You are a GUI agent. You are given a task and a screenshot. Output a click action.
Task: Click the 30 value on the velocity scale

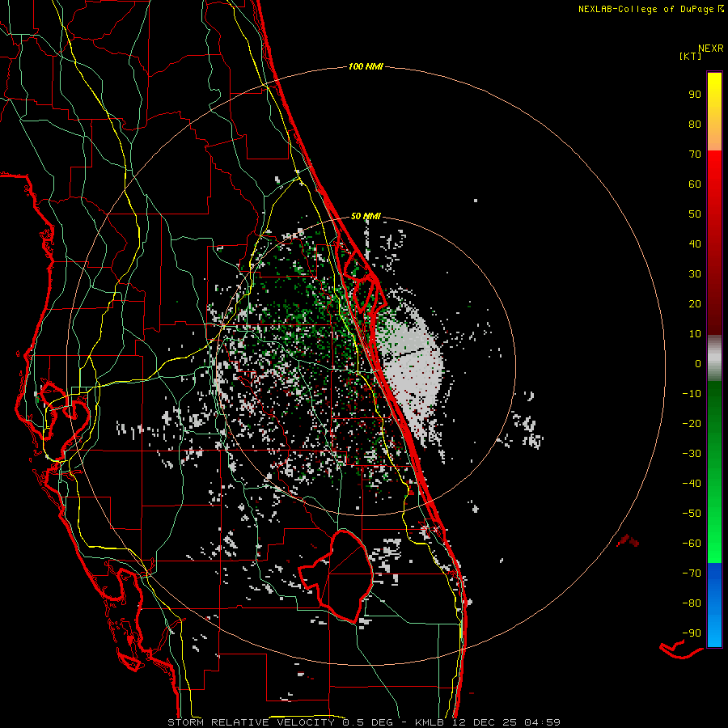coord(695,274)
